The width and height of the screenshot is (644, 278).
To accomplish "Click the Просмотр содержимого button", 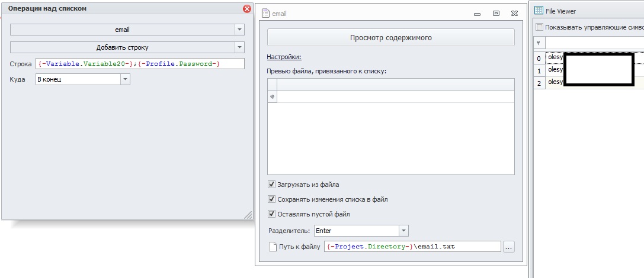I will 390,38.
